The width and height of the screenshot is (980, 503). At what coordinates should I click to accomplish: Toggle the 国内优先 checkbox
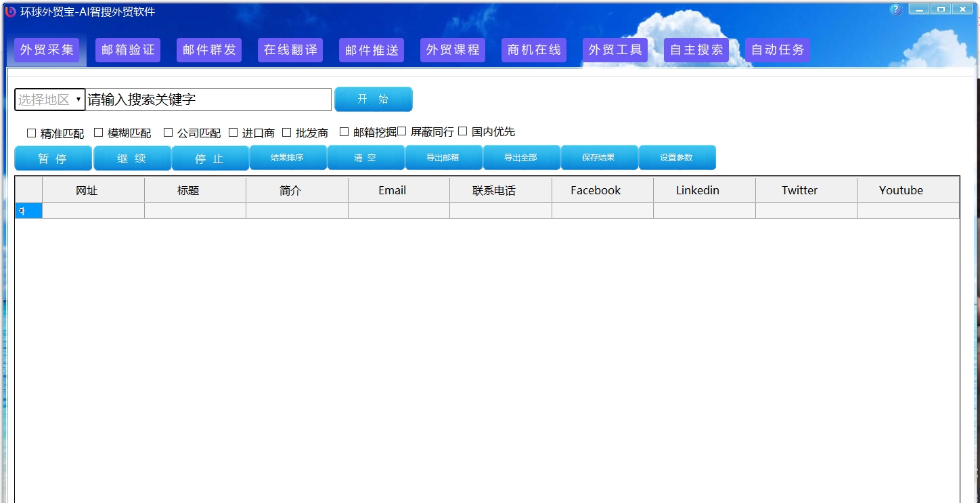click(463, 132)
